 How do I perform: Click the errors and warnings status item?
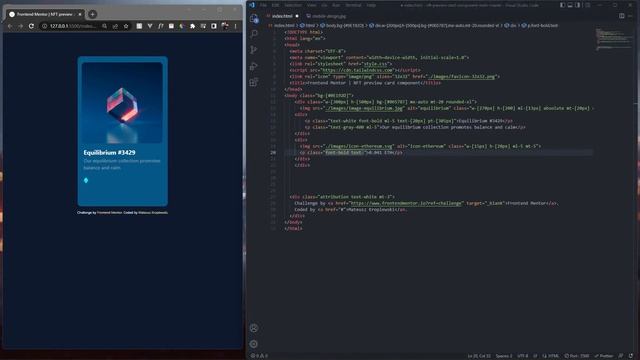click(x=259, y=356)
